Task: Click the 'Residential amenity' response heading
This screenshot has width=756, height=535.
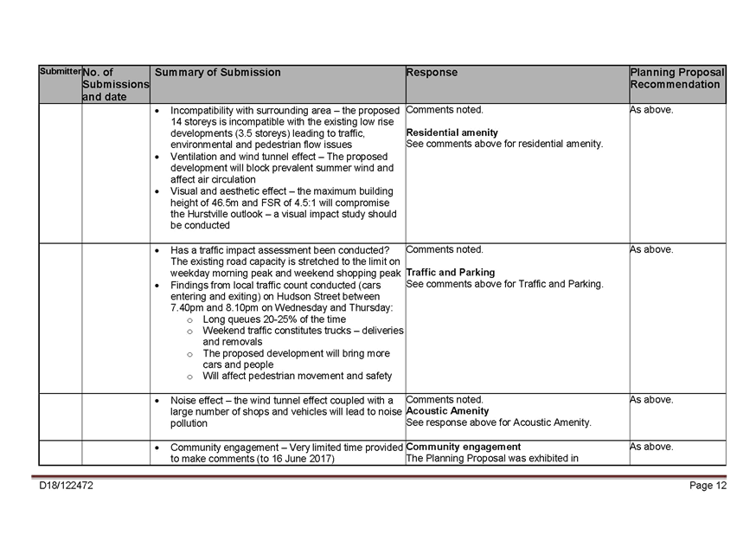Action: (452, 132)
